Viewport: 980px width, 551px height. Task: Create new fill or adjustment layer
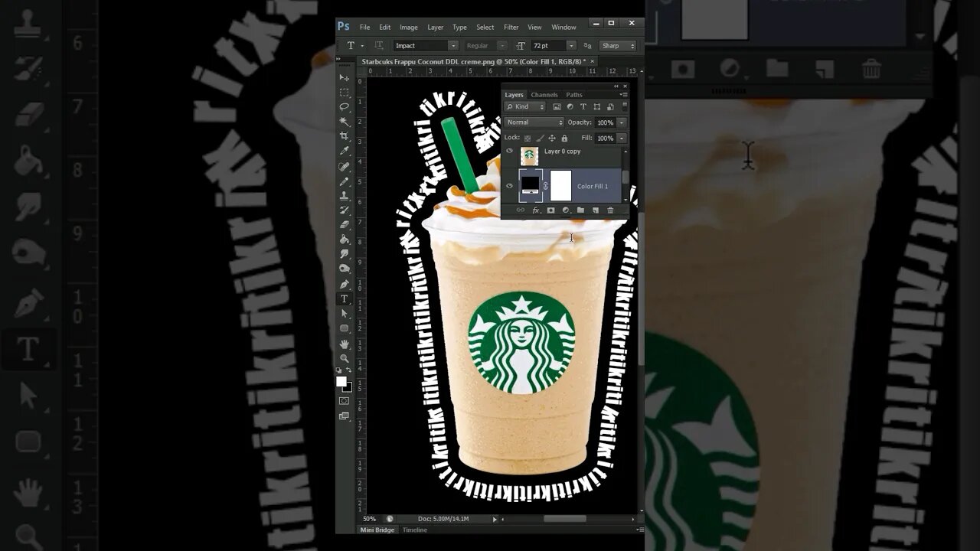point(566,210)
